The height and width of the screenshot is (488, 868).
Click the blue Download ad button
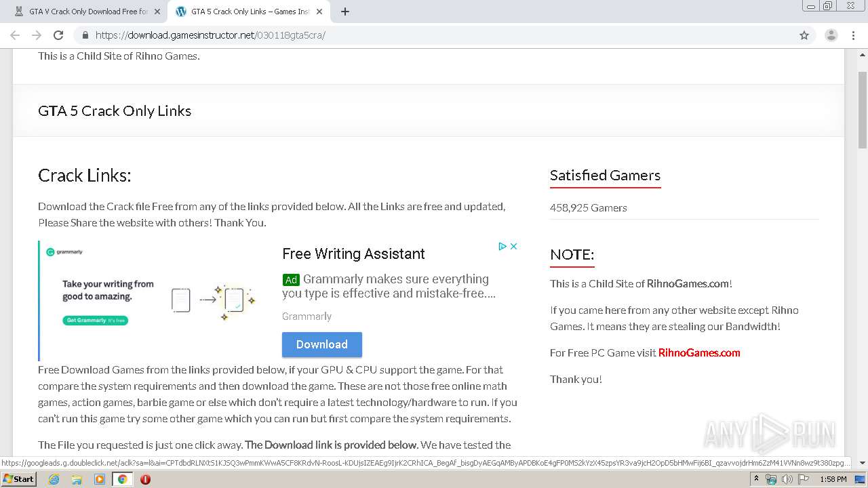tap(322, 344)
